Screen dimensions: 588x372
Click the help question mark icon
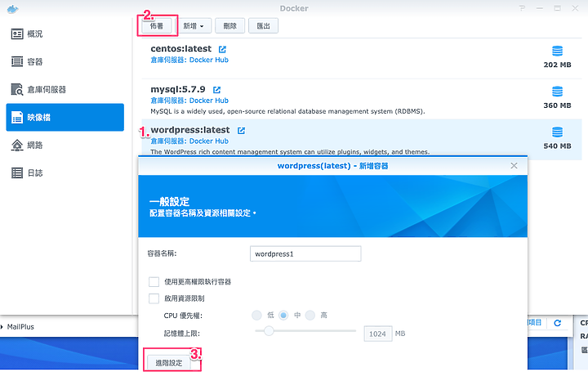coord(522,8)
